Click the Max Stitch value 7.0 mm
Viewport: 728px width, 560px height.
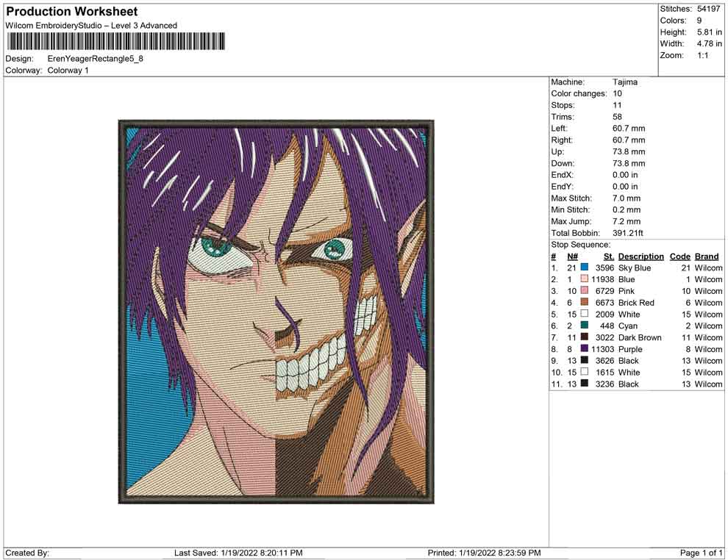point(627,198)
